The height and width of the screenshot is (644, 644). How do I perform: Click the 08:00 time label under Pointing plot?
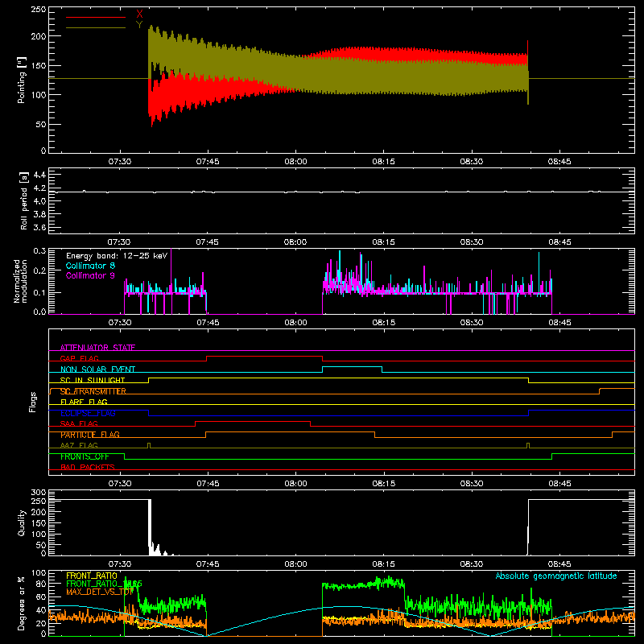coord(295,162)
